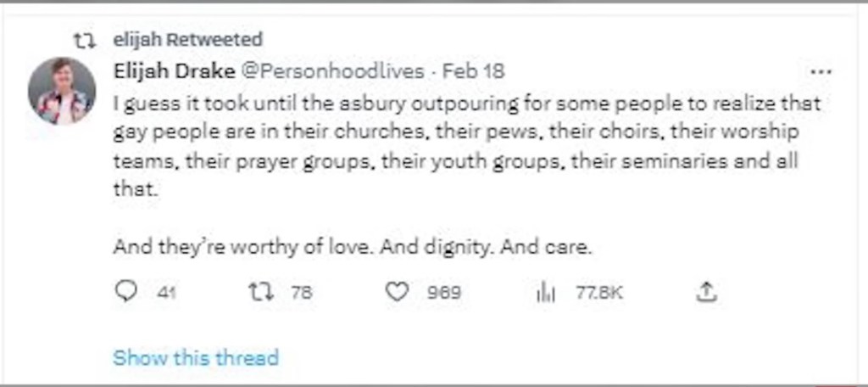
Task: Open the view analytics bar-chart icon
Action: point(544,293)
